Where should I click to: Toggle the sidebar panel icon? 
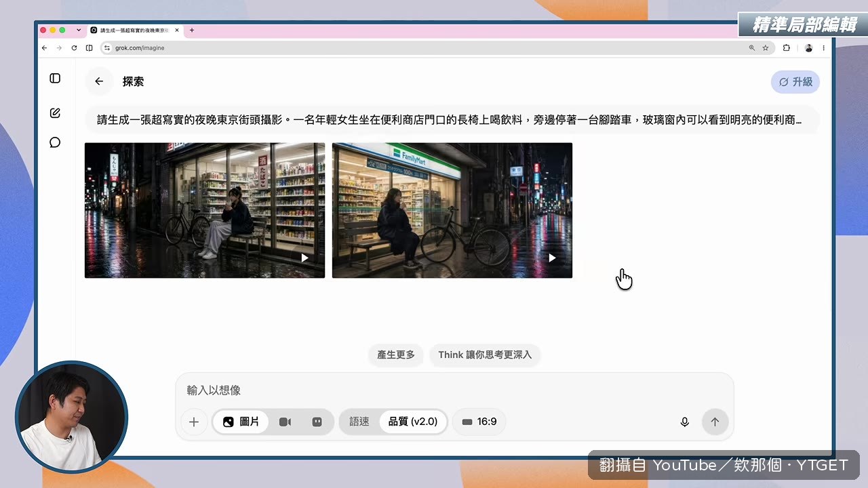pos(55,79)
